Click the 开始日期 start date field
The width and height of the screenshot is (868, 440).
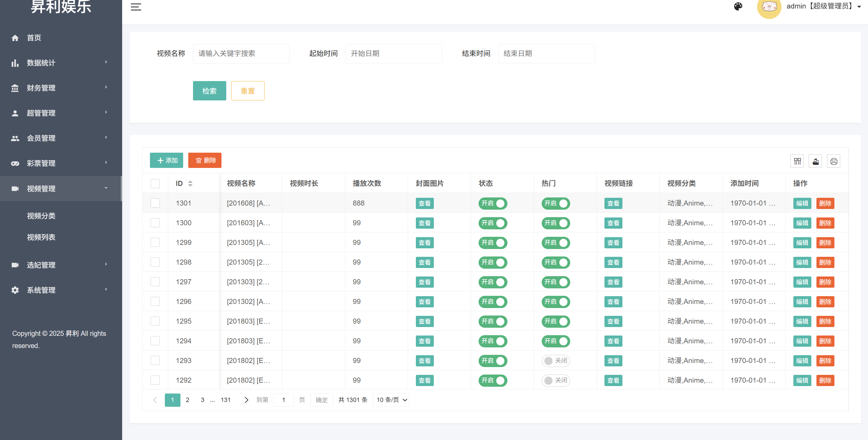(393, 54)
